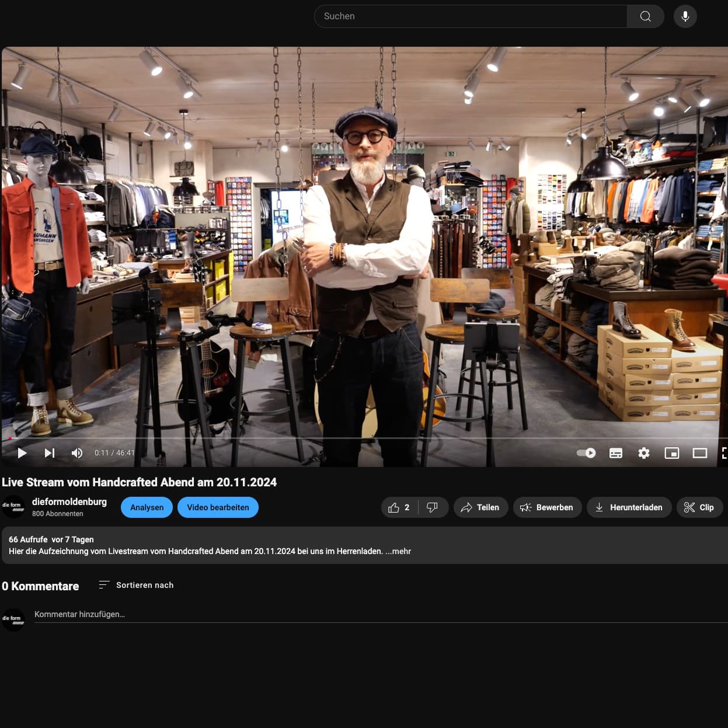Viewport: 728px width, 728px height.
Task: Play the video
Action: click(22, 453)
